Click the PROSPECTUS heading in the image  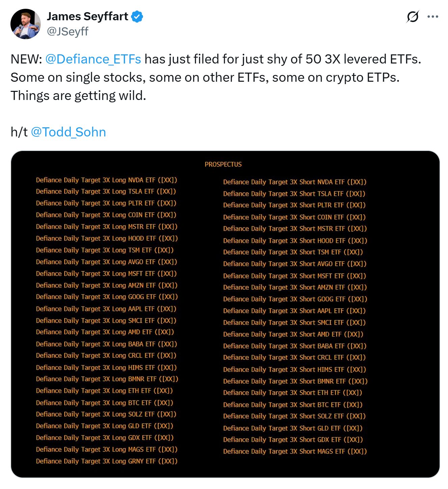223,164
